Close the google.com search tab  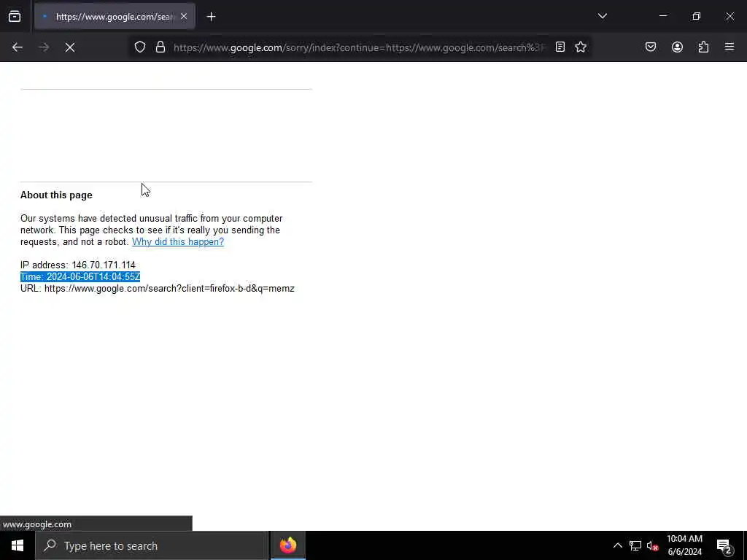point(184,17)
